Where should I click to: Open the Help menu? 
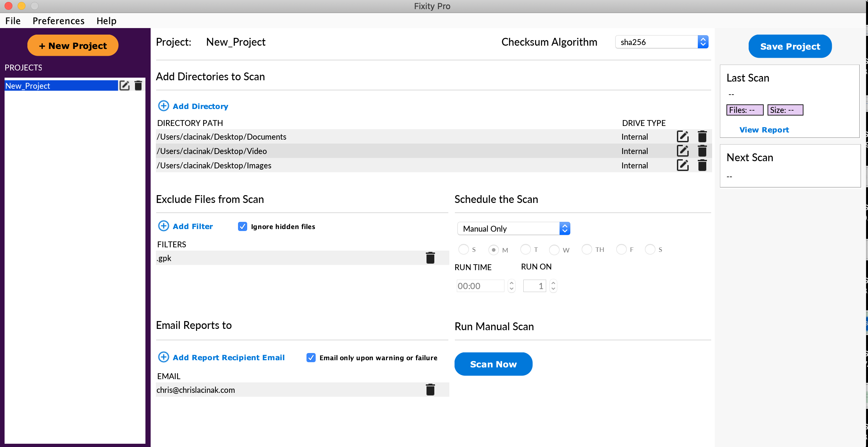(x=107, y=21)
